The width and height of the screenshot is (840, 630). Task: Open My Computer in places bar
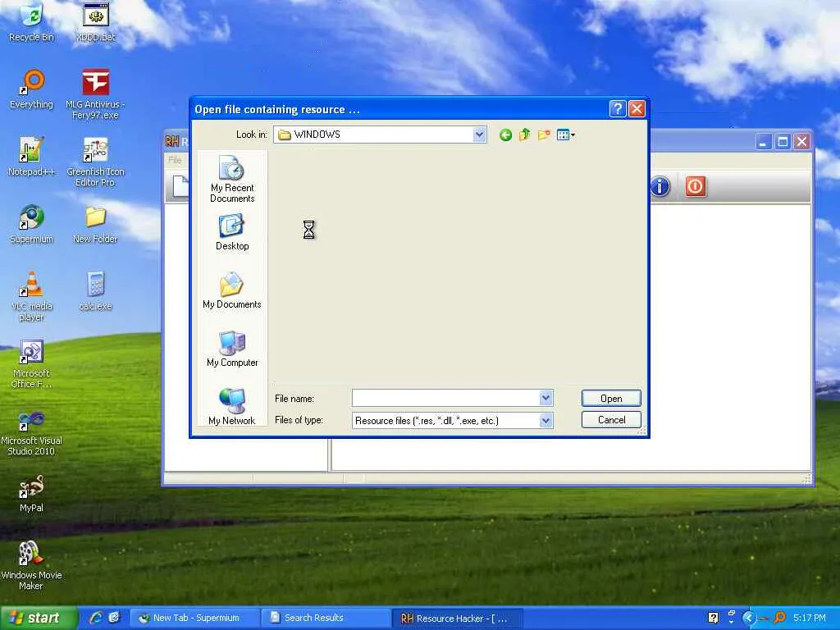pyautogui.click(x=232, y=349)
